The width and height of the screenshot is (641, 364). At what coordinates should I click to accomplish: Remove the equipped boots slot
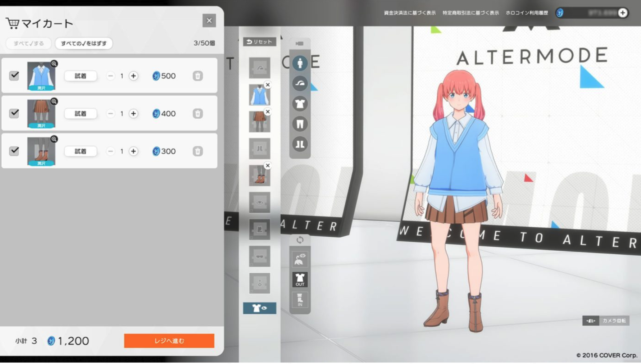pos(268,166)
